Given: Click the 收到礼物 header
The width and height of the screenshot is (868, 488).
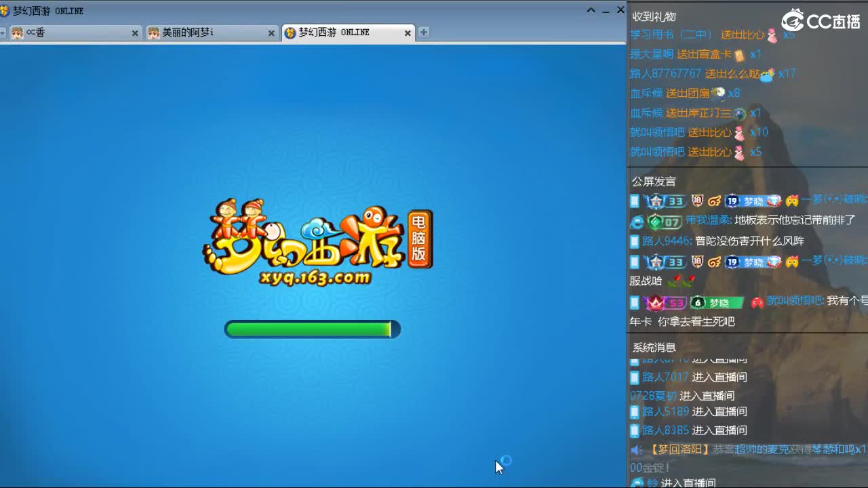Looking at the screenshot, I should 654,16.
